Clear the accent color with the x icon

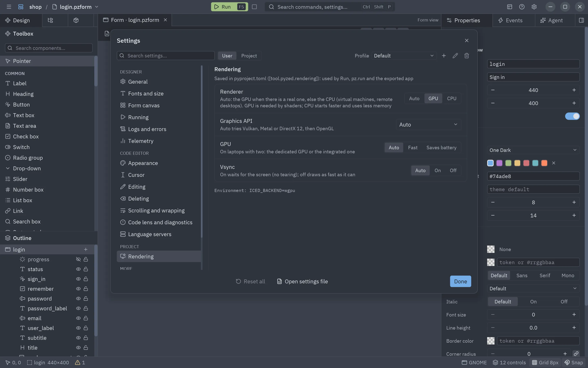coord(554,163)
